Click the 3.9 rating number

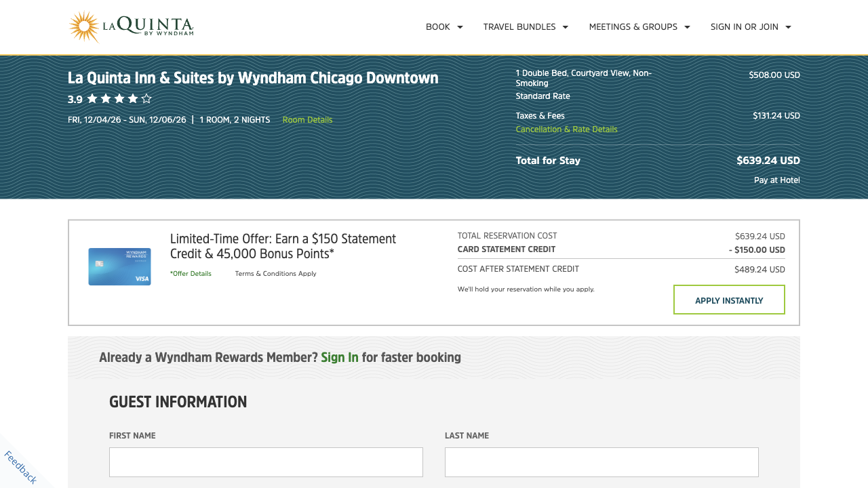click(x=75, y=100)
